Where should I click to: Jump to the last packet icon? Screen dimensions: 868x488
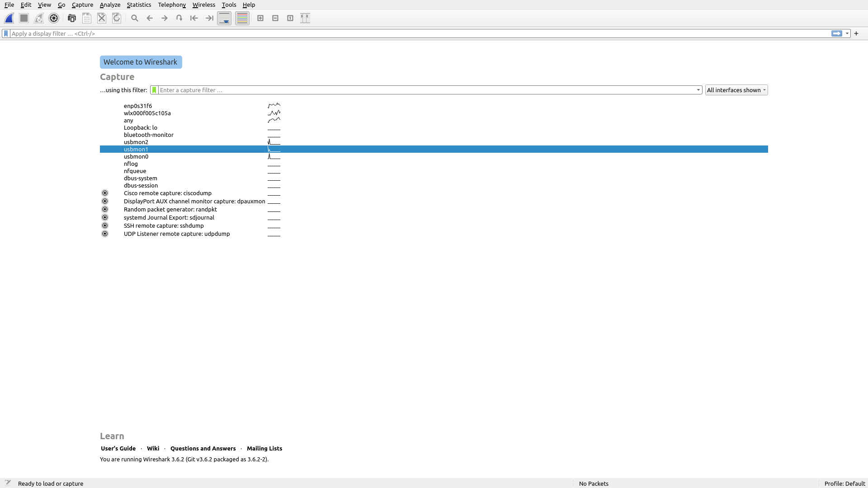209,18
